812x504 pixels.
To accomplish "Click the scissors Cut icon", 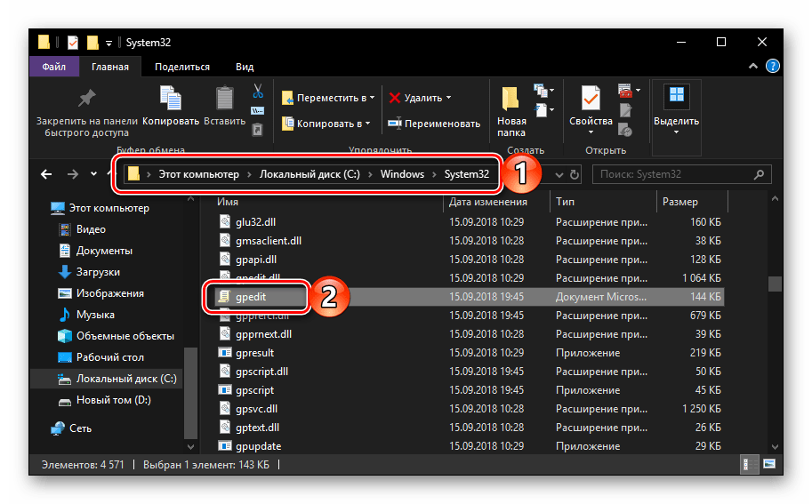I will tap(257, 91).
